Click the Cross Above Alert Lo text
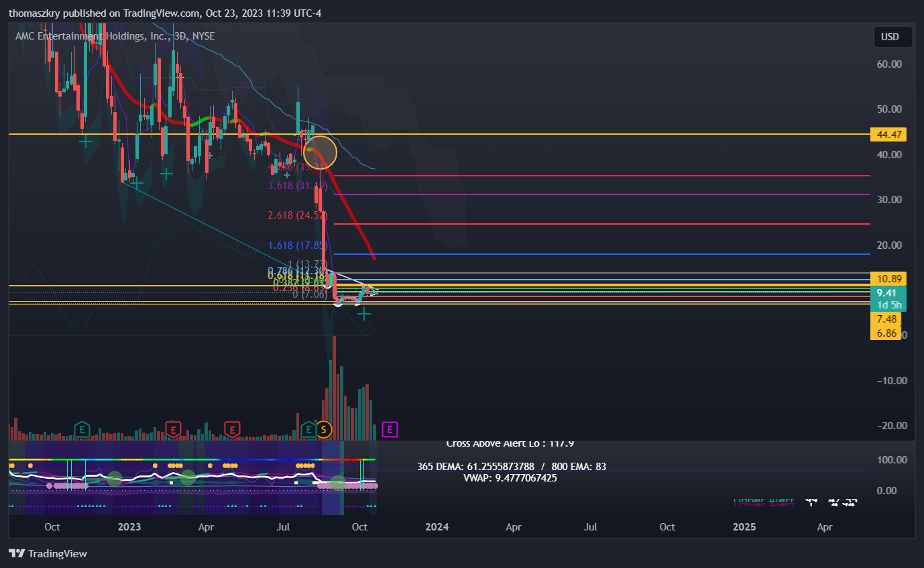Screen dimensions: 924x568 tap(510, 443)
